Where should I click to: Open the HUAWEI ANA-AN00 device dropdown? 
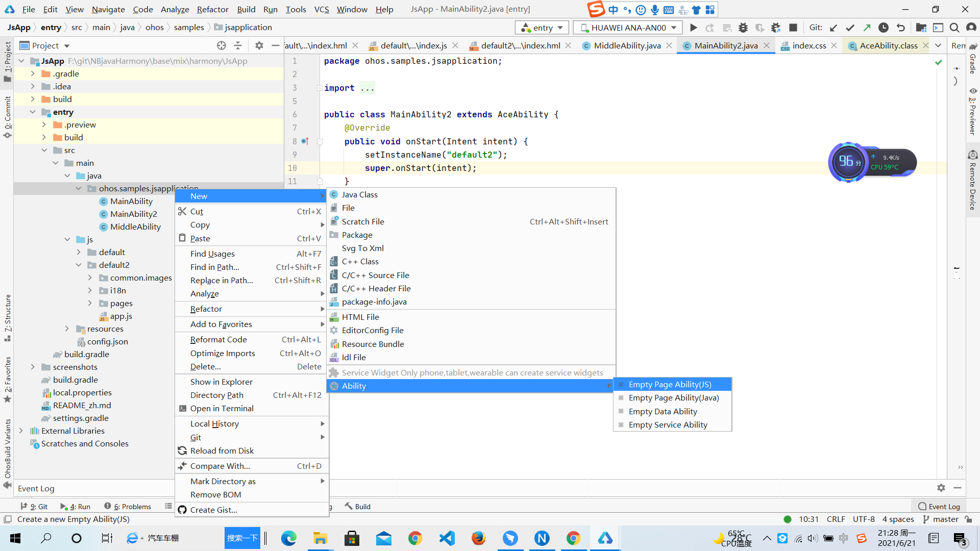(x=628, y=28)
